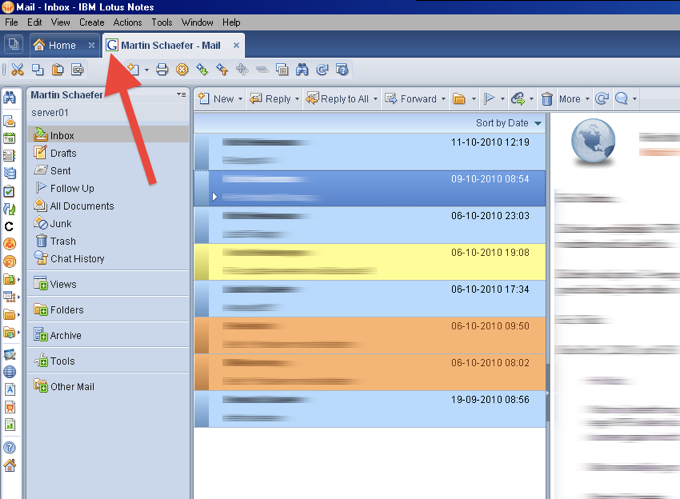The height and width of the screenshot is (499, 680).
Task: Click the binoculars search icon in toolbar
Action: coord(303,70)
